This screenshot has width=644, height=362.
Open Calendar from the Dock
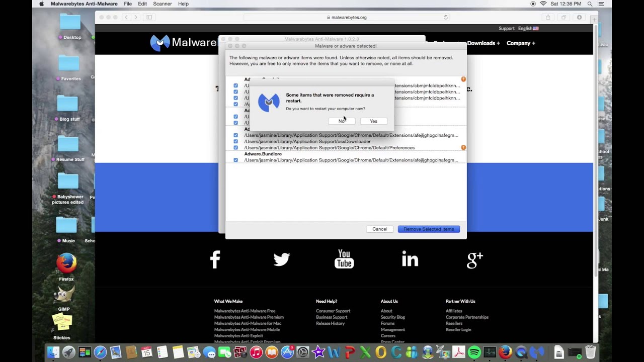pyautogui.click(x=147, y=352)
